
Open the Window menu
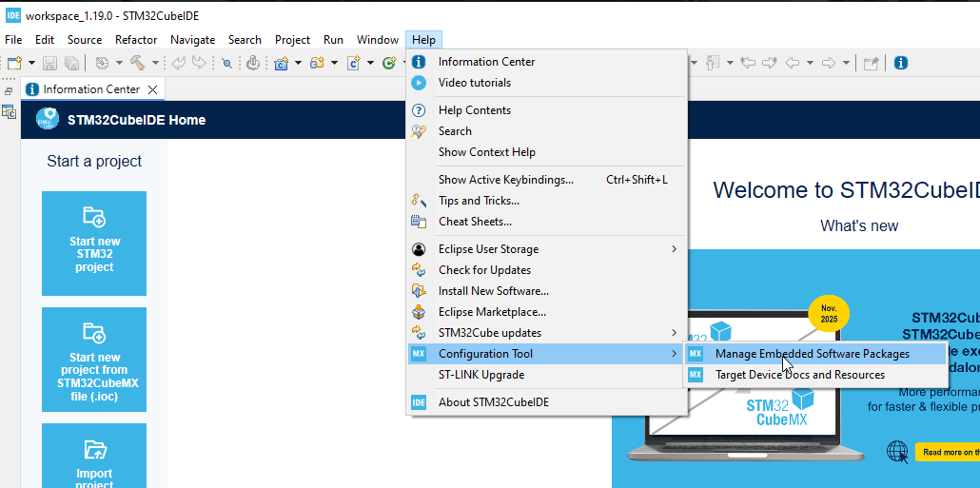tap(378, 40)
